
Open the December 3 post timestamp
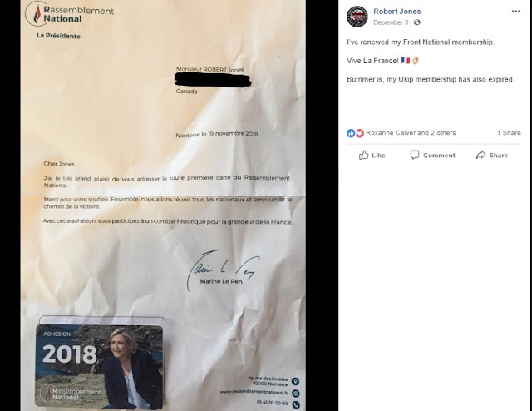coord(391,22)
